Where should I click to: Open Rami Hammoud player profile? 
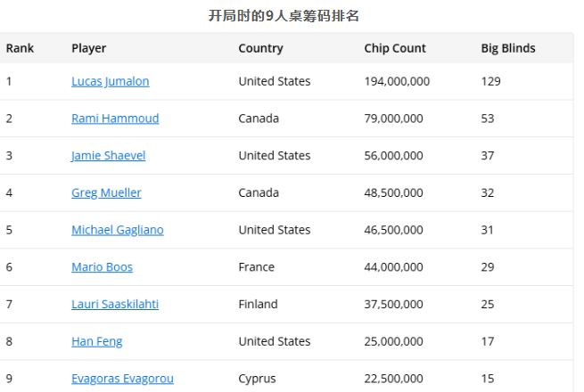[115, 118]
